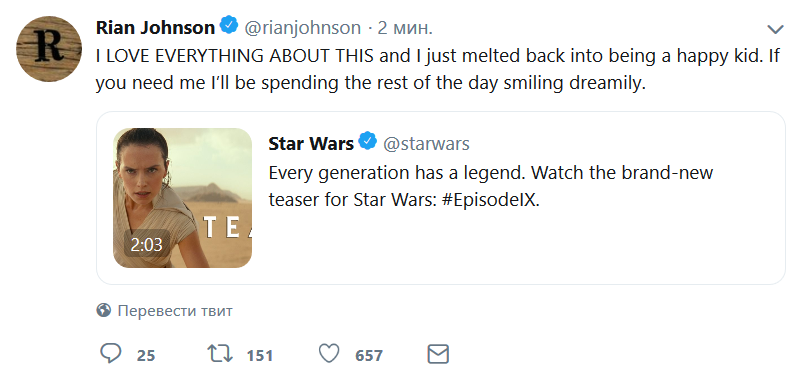The image size is (802, 376).
Task: Click the envelope direct message icon
Action: click(x=438, y=355)
